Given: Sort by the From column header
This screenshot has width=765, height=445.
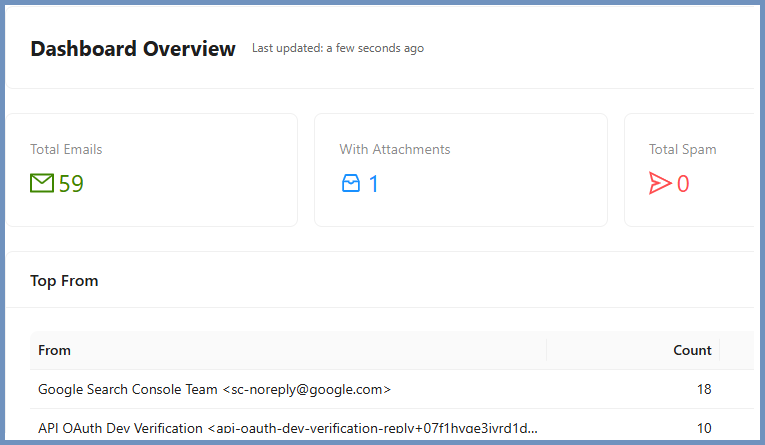Looking at the screenshot, I should pyautogui.click(x=54, y=350).
